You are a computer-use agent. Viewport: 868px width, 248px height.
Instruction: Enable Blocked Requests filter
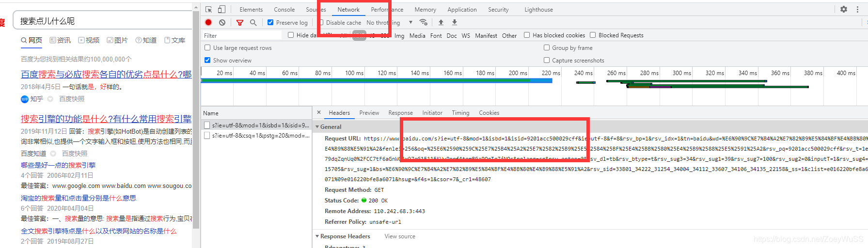point(593,35)
